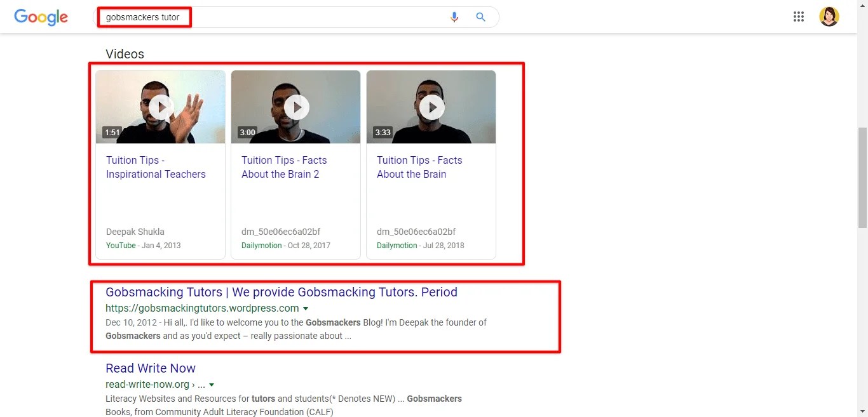
Task: Click the Google logo
Action: (x=41, y=17)
